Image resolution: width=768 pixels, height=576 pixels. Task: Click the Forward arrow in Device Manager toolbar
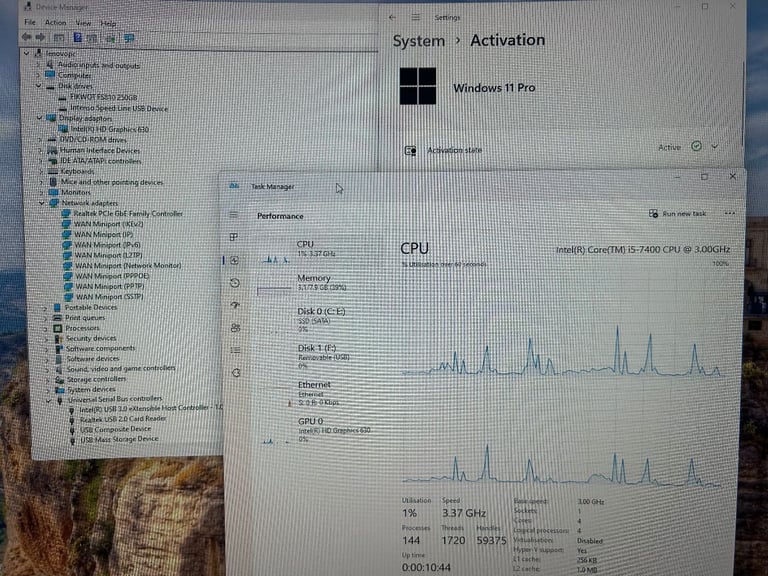(x=41, y=37)
